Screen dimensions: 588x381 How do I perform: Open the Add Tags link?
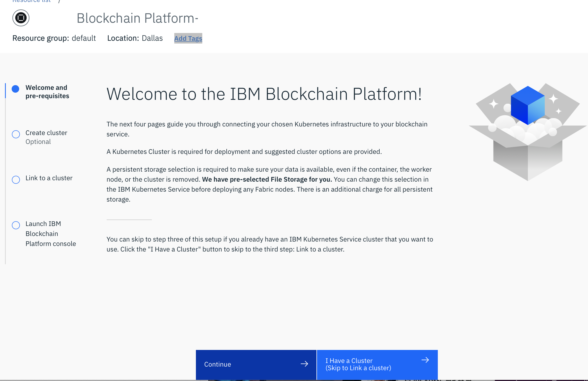pyautogui.click(x=188, y=38)
